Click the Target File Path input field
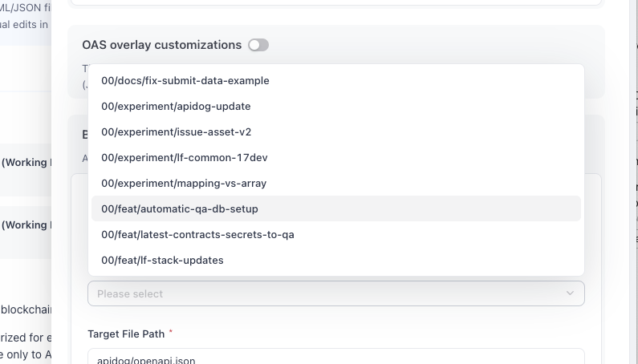This screenshot has height=364, width=638. (x=335, y=358)
